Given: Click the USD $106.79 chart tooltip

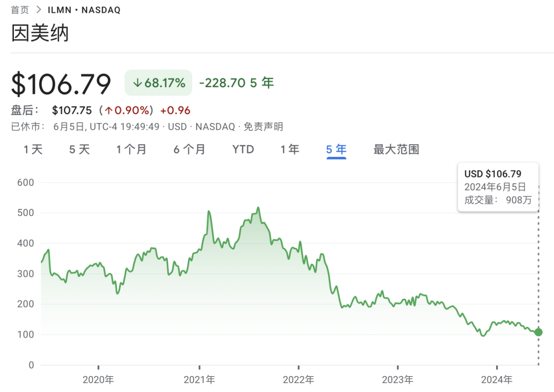Looking at the screenshot, I should click(x=498, y=187).
